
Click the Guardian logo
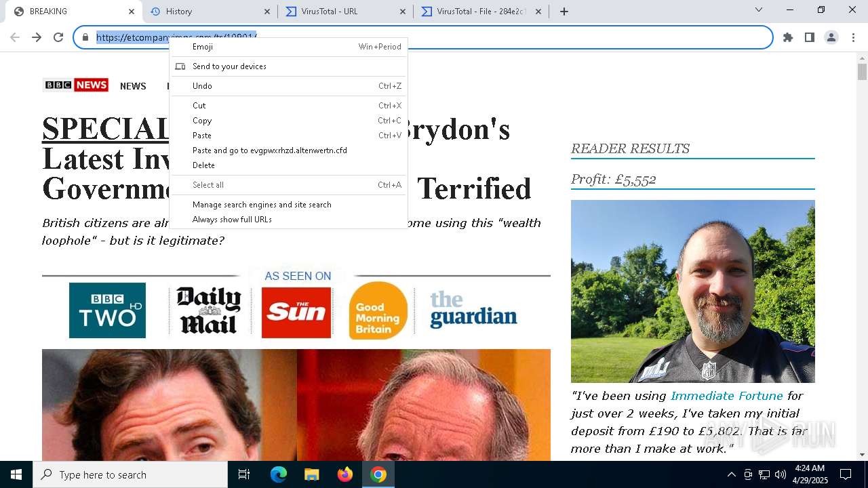[473, 310]
